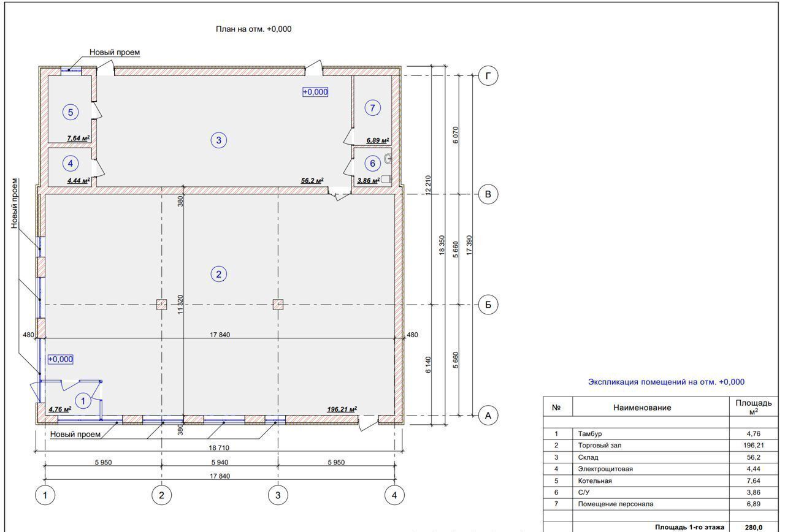
Task: Click area label "4,76 м²" on the plan
Action: point(59,409)
